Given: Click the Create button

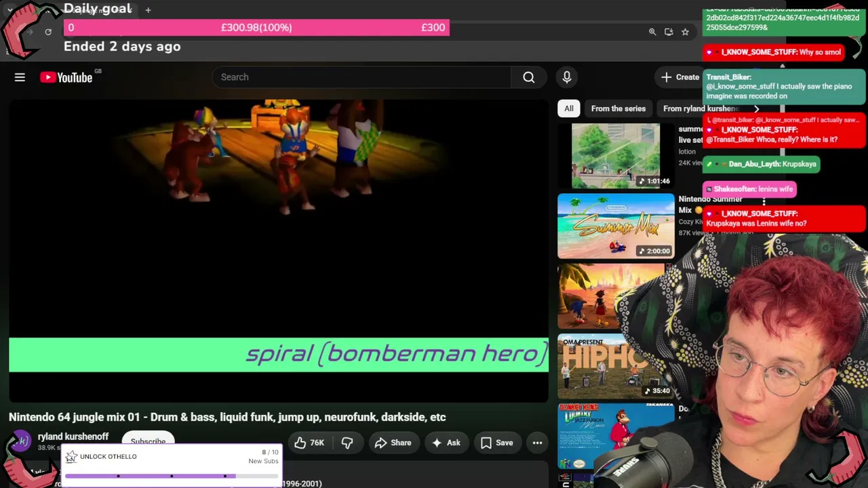Looking at the screenshot, I should point(679,77).
